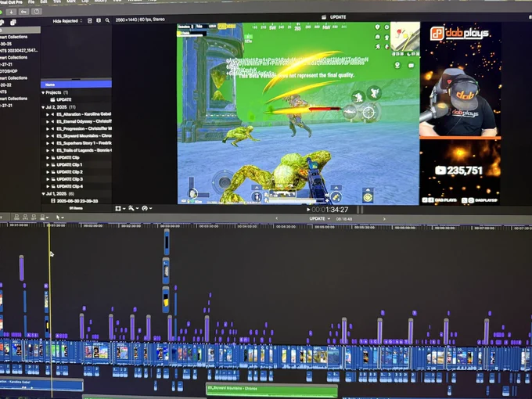This screenshot has height=399, width=532.
Task: Expand the UPDATE Clip 3 row
Action: pos(48,179)
